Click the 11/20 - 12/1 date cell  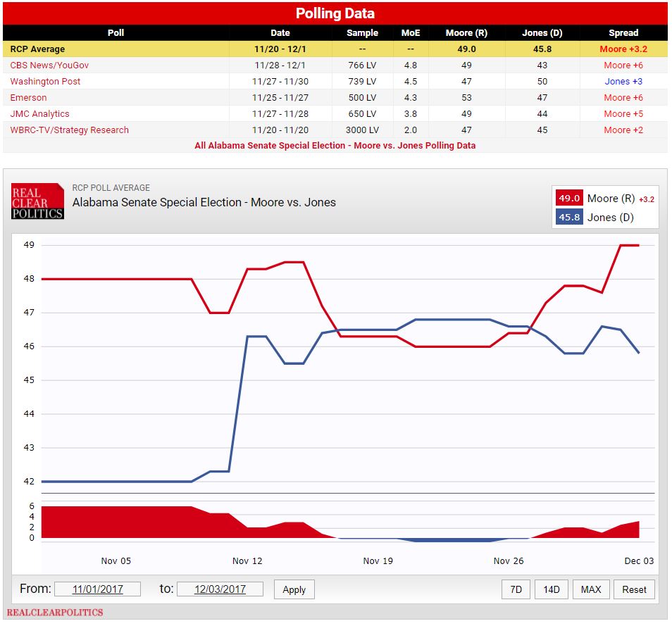280,49
